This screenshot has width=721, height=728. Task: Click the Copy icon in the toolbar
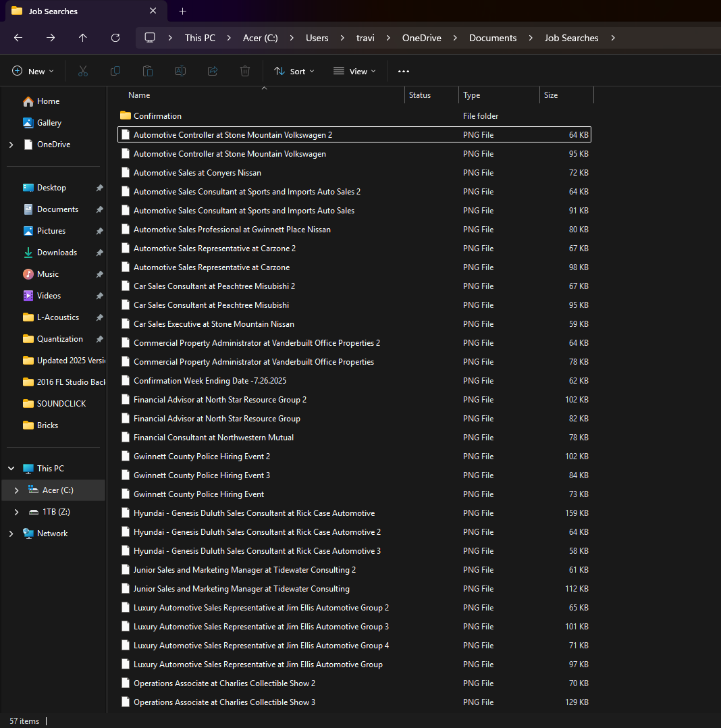115,70
